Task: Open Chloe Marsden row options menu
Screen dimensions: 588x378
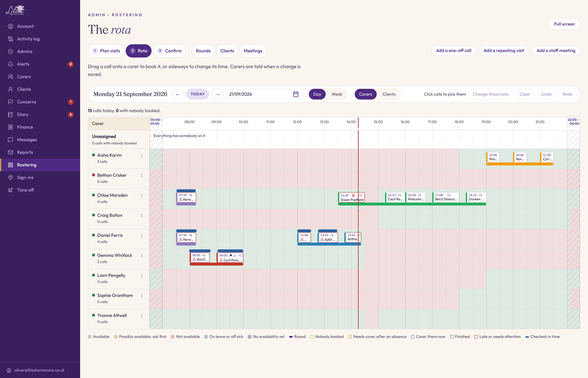Action: pyautogui.click(x=142, y=195)
